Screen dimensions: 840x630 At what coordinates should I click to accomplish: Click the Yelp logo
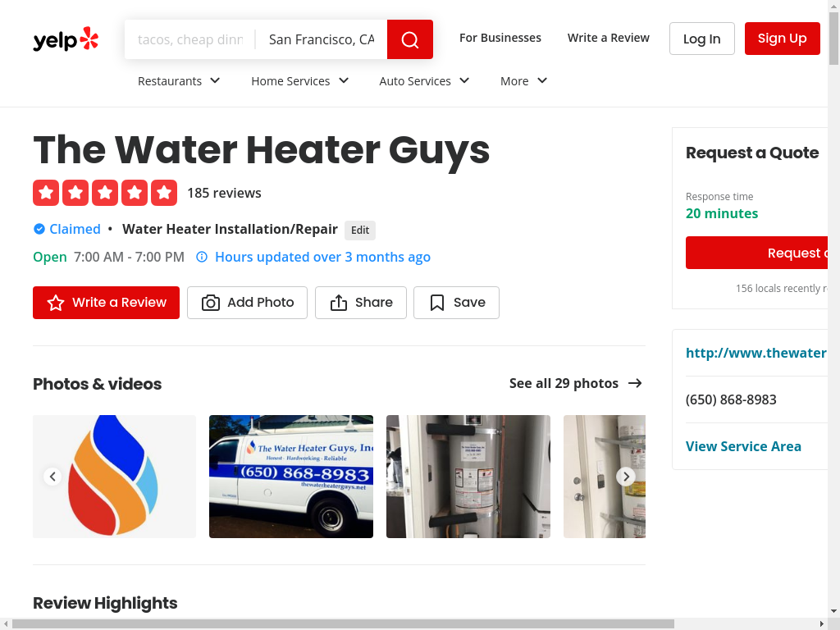click(66, 39)
